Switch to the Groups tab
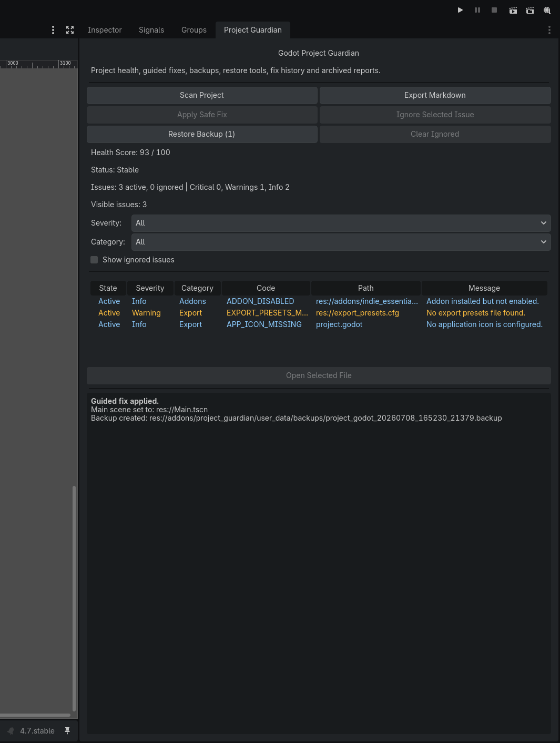Image resolution: width=560 pixels, height=743 pixels. pyautogui.click(x=194, y=30)
